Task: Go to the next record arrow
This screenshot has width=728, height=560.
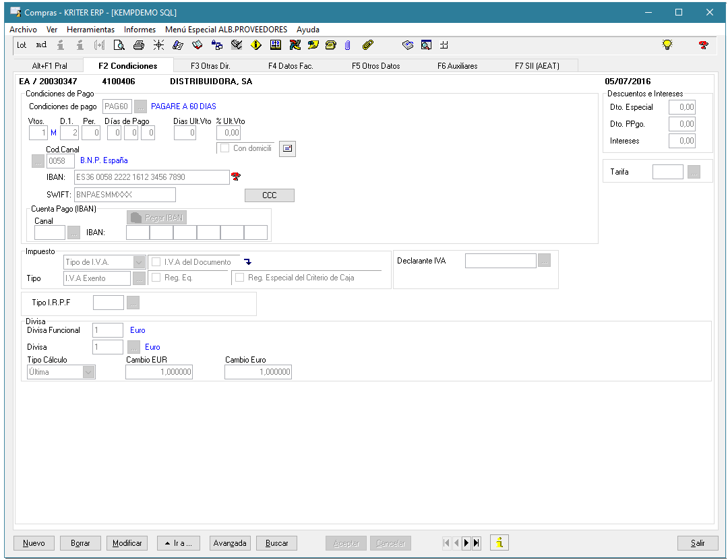Action: point(466,542)
